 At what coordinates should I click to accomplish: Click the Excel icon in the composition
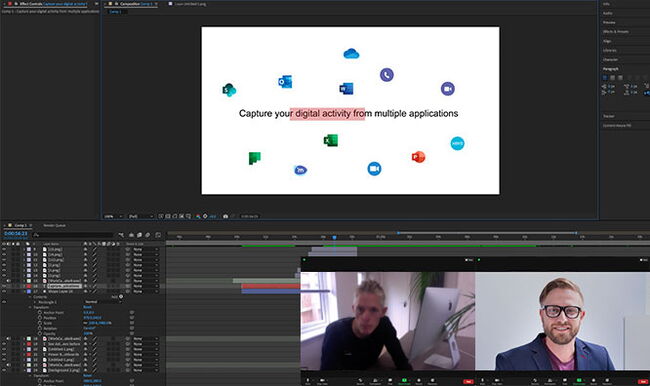(x=330, y=141)
